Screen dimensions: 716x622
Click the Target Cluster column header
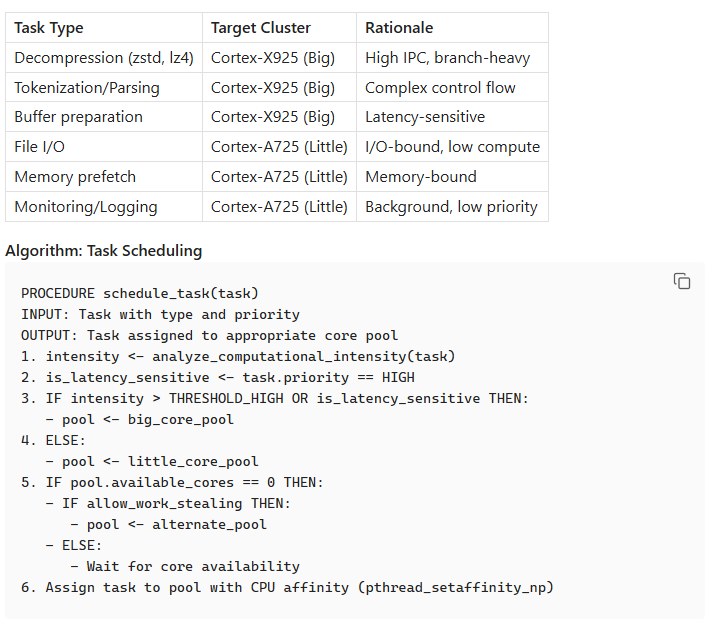point(260,28)
